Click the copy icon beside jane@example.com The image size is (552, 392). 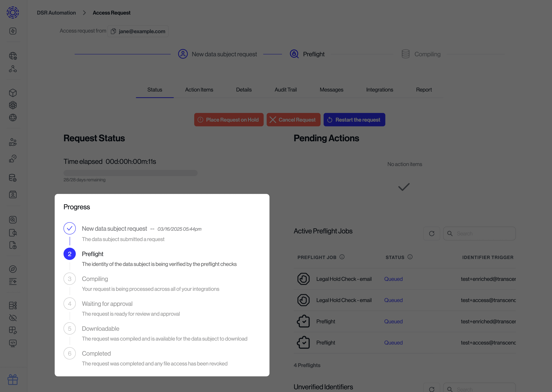(x=113, y=31)
